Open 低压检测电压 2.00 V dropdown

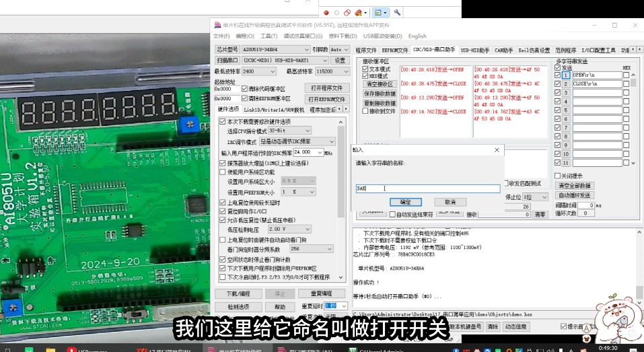point(289,230)
